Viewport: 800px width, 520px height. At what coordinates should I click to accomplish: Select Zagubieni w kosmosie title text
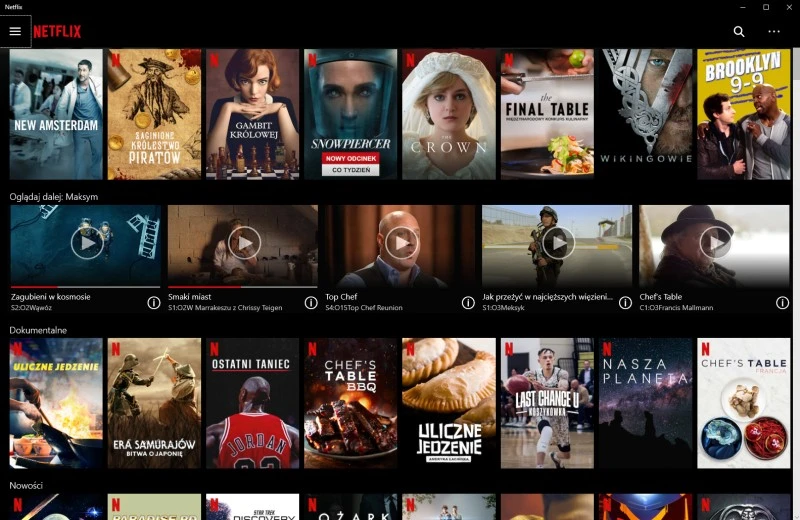point(51,296)
